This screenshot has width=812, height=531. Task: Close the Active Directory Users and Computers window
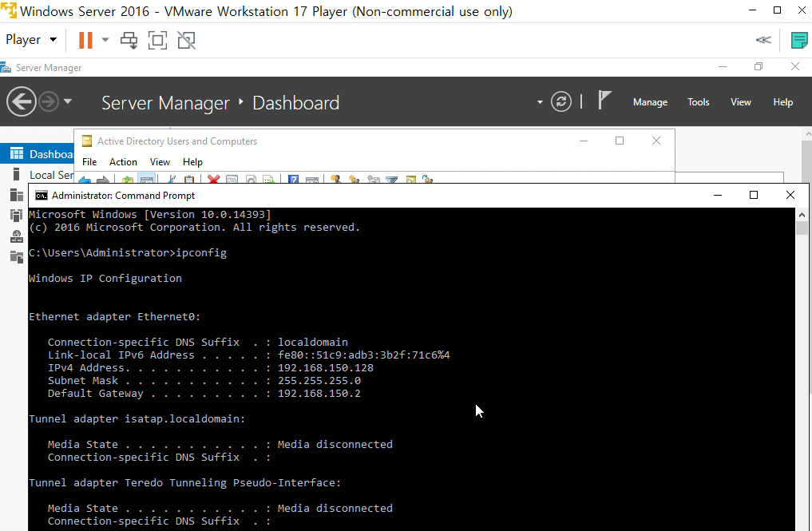coord(656,141)
